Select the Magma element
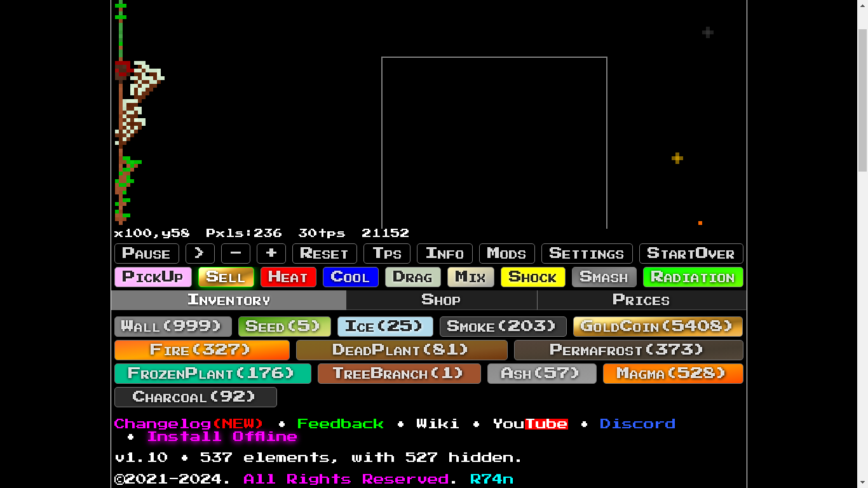Screen dimensions: 868x488 673,374
